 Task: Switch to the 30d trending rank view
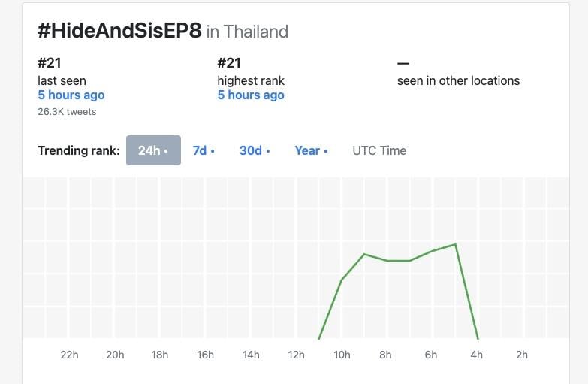point(255,150)
